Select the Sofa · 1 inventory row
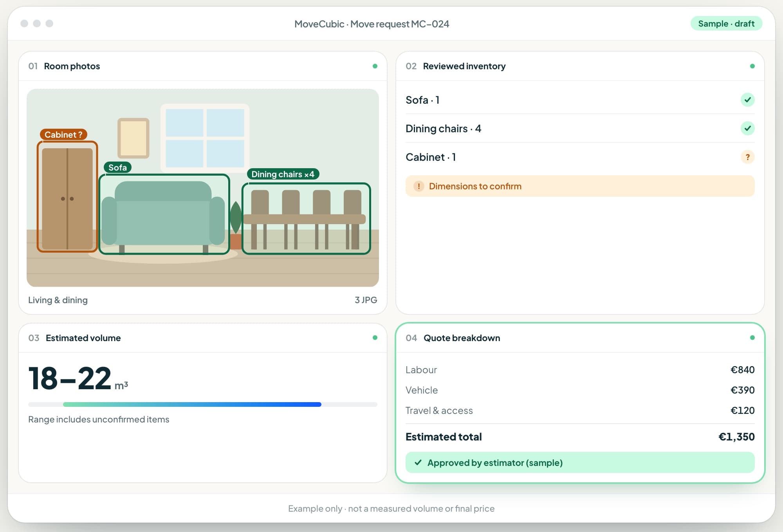Viewport: 783px width, 532px height. 580,100
